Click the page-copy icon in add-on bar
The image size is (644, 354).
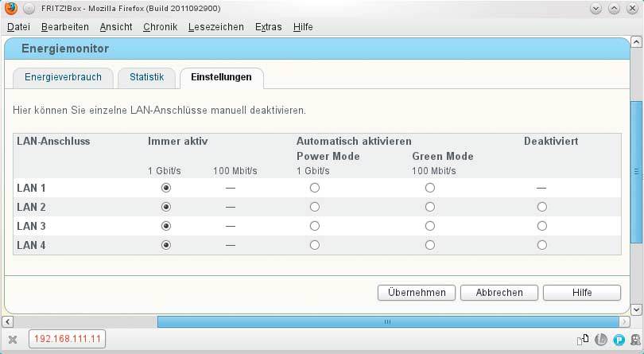(583, 340)
